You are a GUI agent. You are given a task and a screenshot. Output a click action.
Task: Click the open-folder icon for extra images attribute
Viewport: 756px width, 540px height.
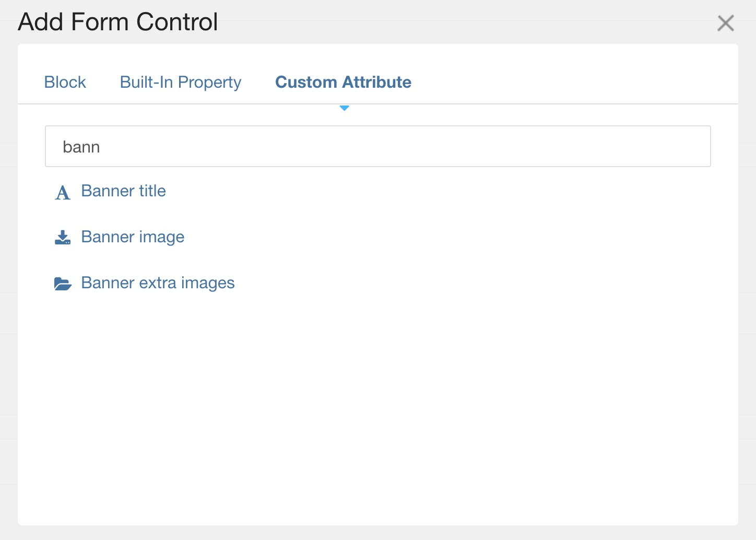63,284
